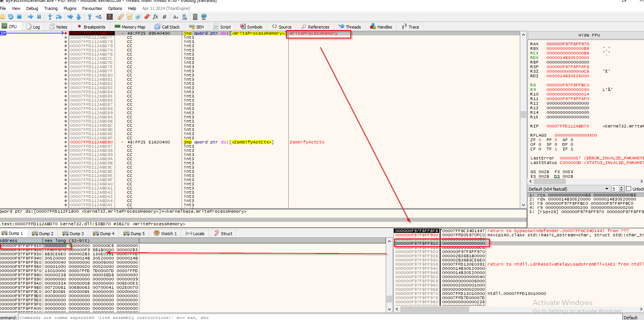Open the Patches bandage icon

pos(121,17)
